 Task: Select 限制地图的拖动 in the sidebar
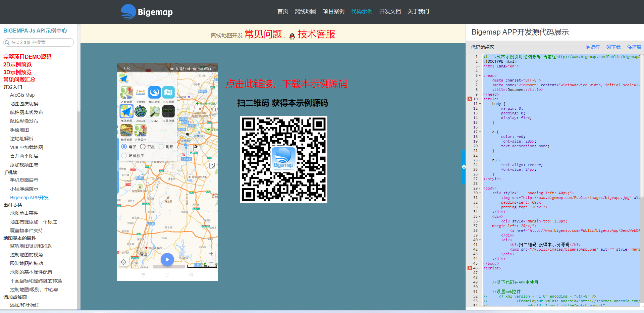[26, 264]
